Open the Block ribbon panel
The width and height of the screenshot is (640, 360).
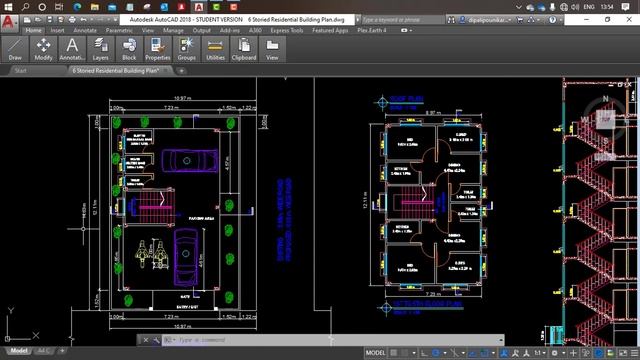point(129,49)
